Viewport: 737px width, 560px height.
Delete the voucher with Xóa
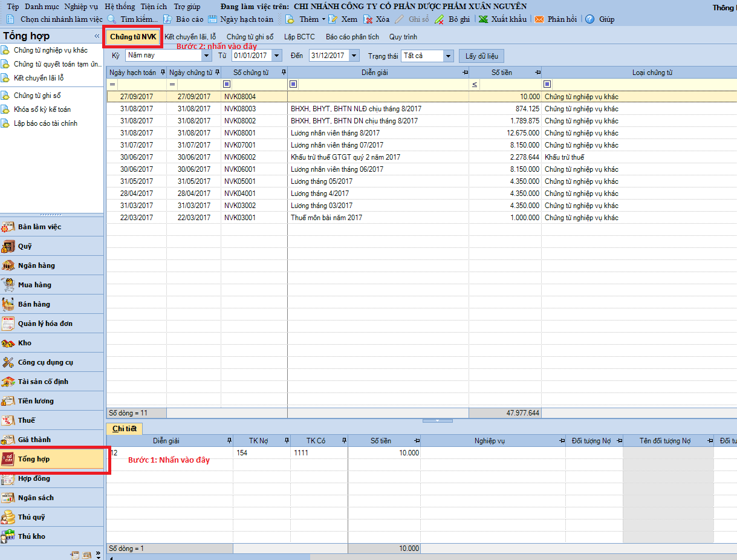click(377, 19)
